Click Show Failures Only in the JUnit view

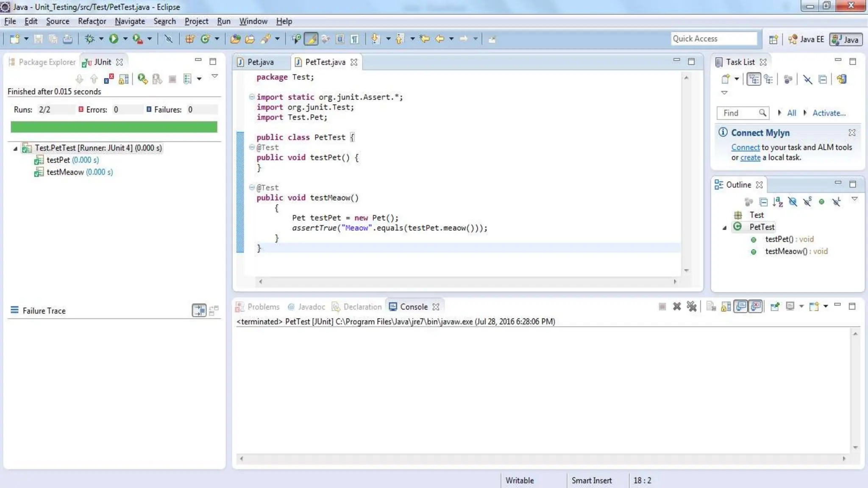point(109,79)
